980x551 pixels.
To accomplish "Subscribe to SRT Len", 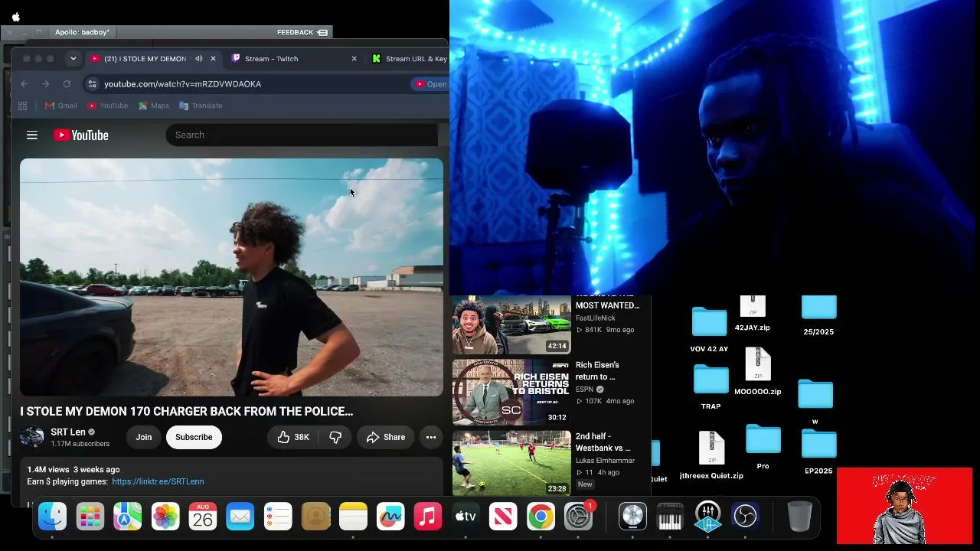I will pyautogui.click(x=194, y=437).
